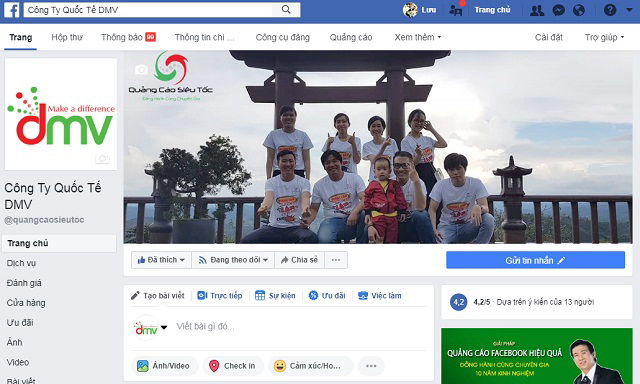Expand the Xem thêm menu

418,37
